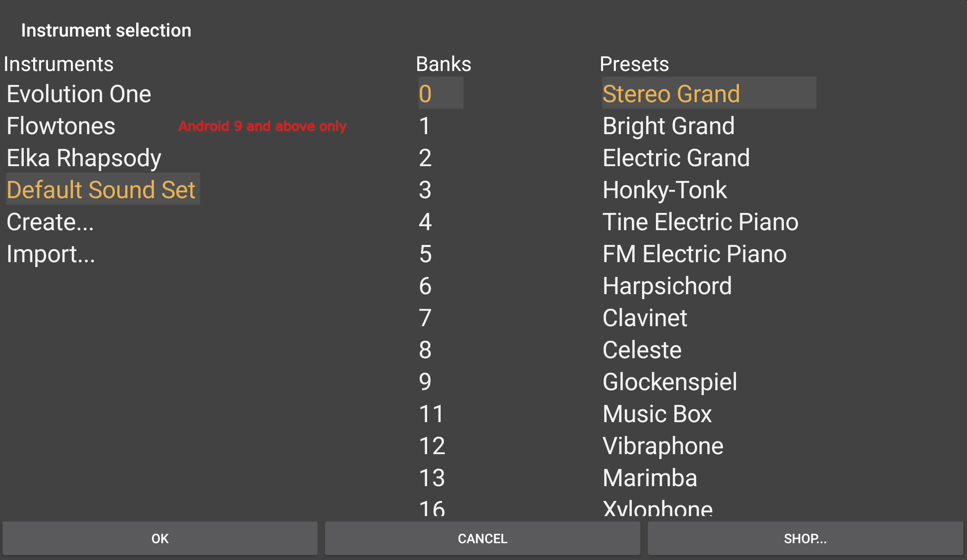Choose the Bright Grand preset
Screen dimensions: 967x560
click(x=668, y=126)
